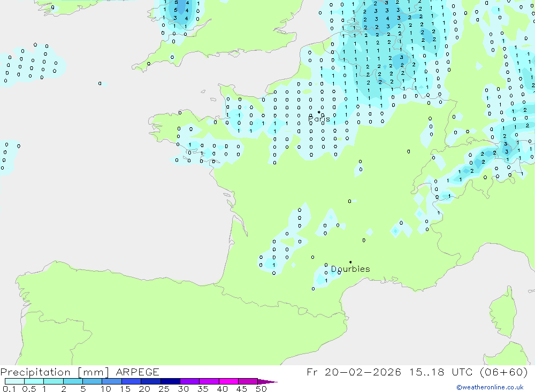Pick the legend swatch between 30 and 35

point(190,381)
